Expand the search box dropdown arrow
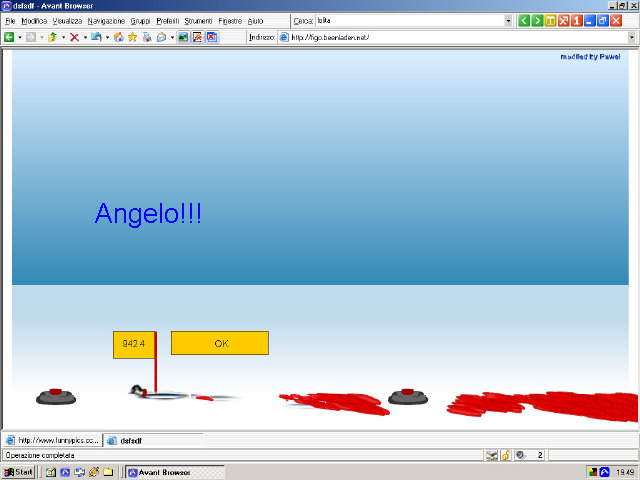Screen dimensions: 640x480 (x=508, y=20)
